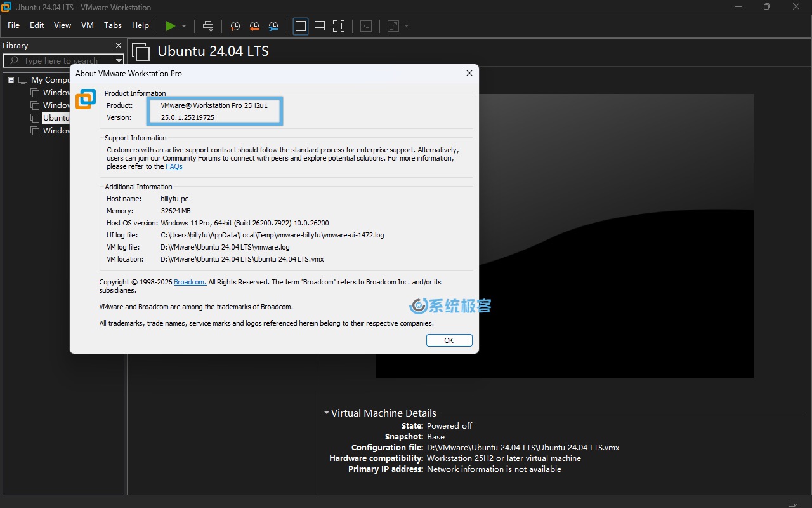
Task: Open the VM menu
Action: (x=88, y=26)
